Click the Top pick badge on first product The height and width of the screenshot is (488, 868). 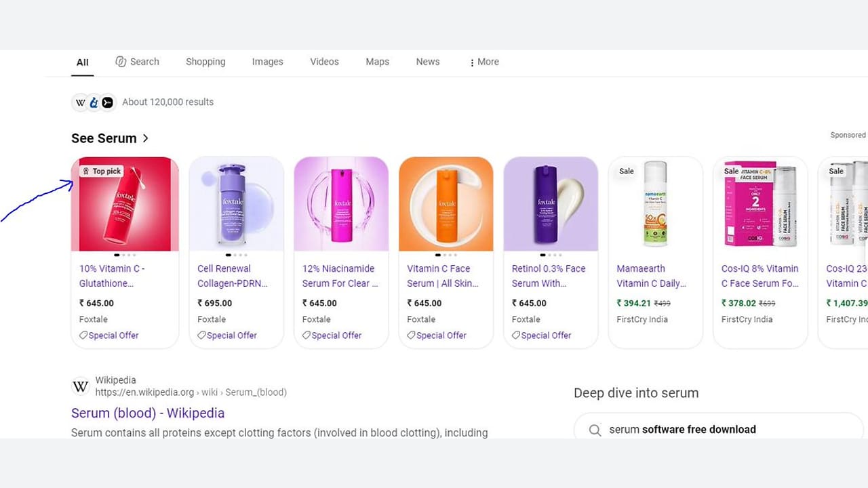[x=101, y=171]
